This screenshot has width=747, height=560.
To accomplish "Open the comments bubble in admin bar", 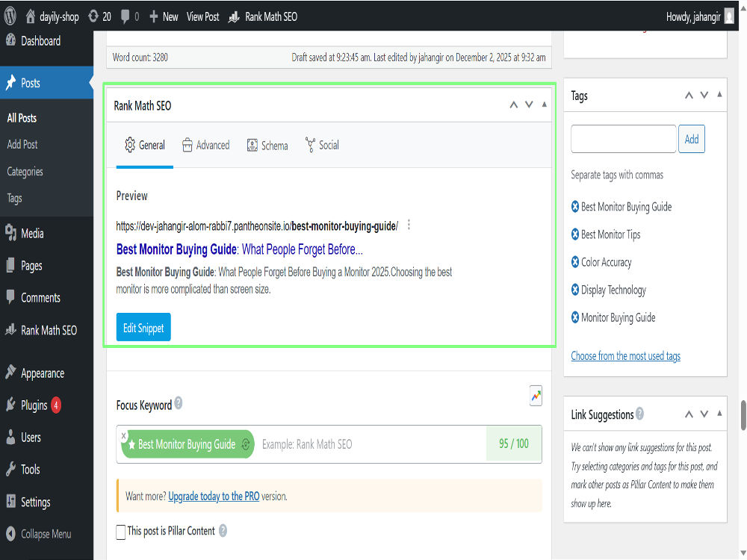I will (125, 17).
